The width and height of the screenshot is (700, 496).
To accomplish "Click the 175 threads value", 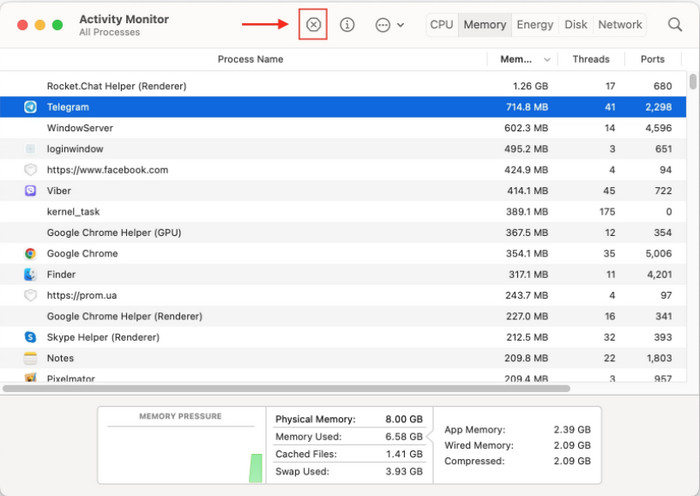I will click(x=607, y=212).
